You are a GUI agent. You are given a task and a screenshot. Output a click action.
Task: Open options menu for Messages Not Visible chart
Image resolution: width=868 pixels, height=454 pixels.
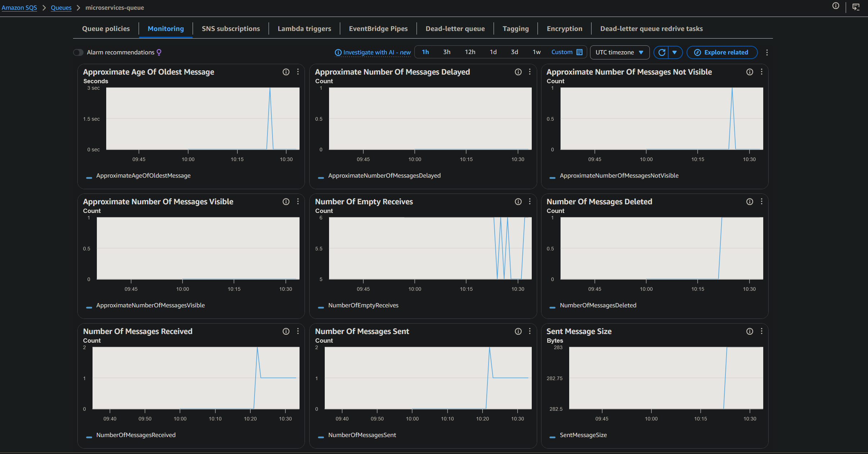[761, 72]
